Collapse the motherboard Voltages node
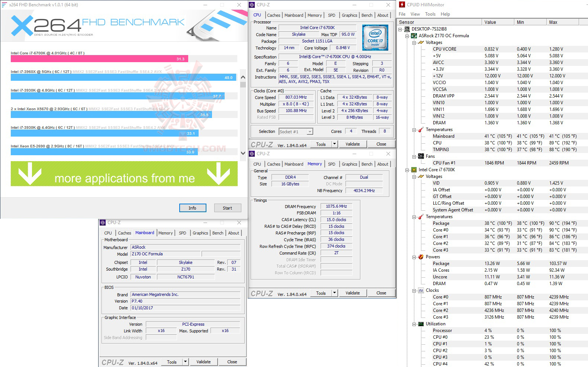The width and height of the screenshot is (588, 367). [x=414, y=42]
